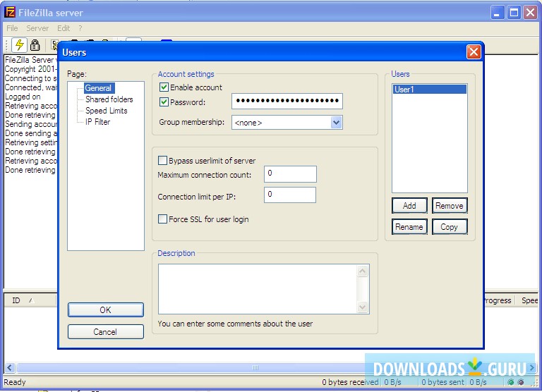The image size is (542, 392).
Task: Confirm with the OK button
Action: (x=106, y=310)
